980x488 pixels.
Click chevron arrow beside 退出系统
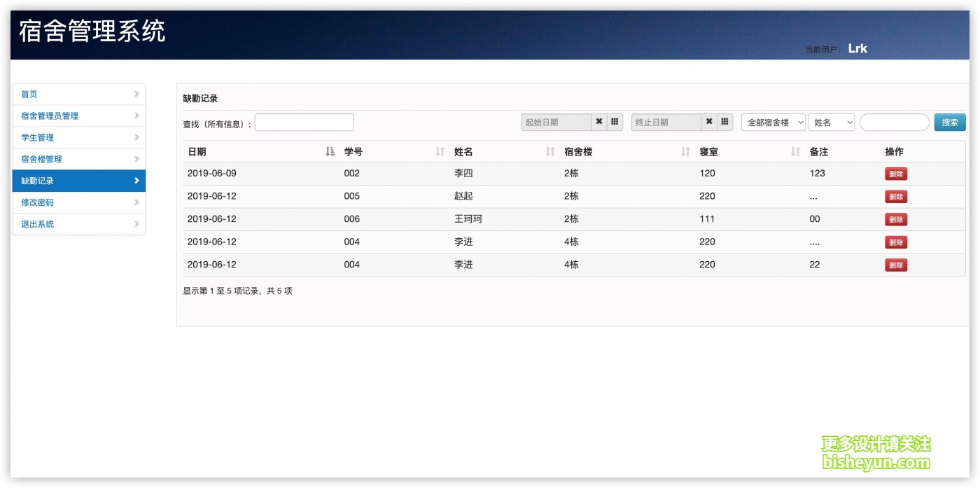click(136, 224)
